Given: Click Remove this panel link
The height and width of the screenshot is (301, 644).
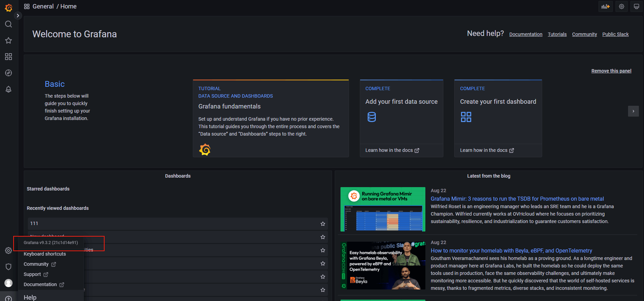Looking at the screenshot, I should coord(611,71).
